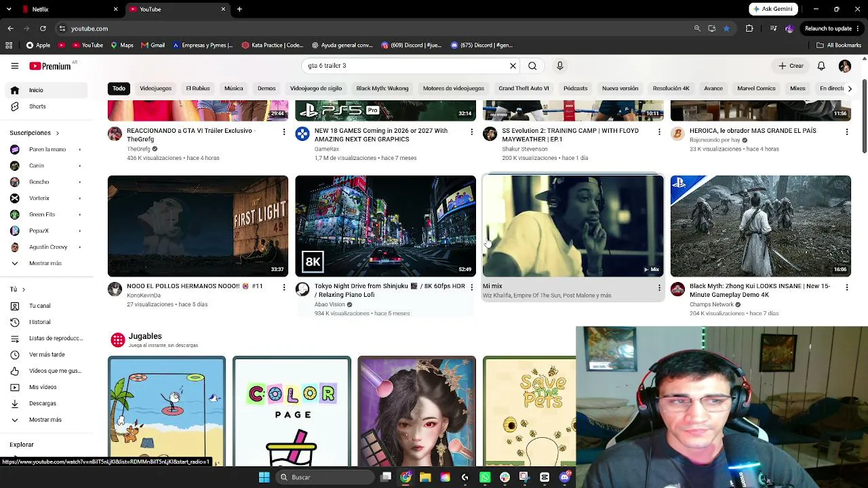Open the Chrome extensions puzzle icon
The image size is (868, 488).
[749, 28]
